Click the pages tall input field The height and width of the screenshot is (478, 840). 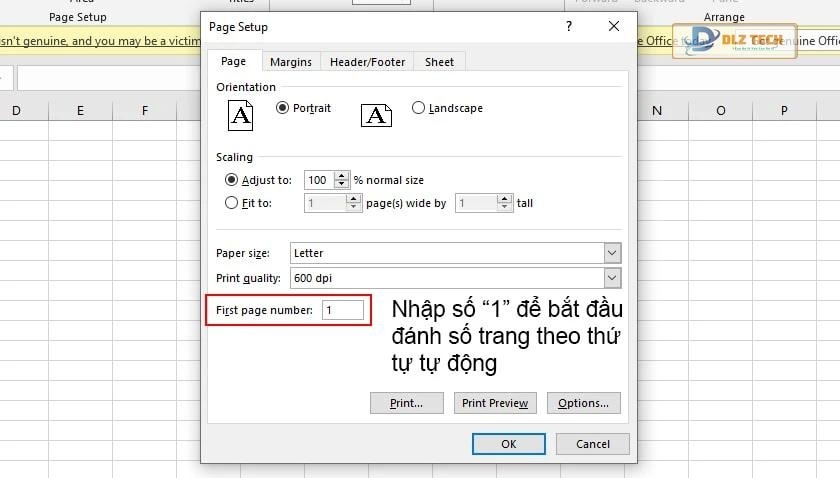point(477,203)
